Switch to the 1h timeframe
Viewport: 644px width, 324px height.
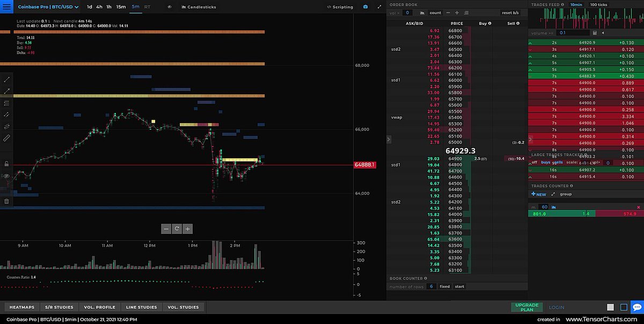click(x=109, y=7)
